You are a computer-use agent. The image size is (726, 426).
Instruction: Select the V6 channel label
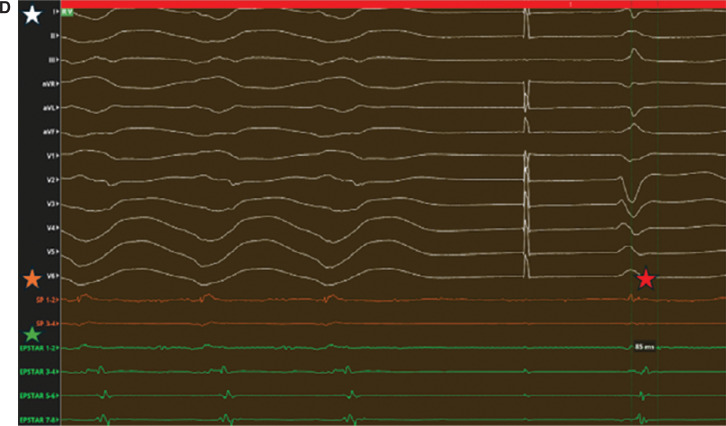(50, 275)
